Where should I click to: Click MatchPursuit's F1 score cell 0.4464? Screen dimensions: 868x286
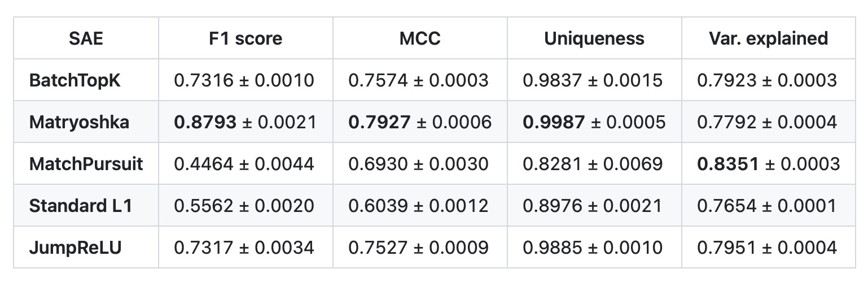(245, 163)
